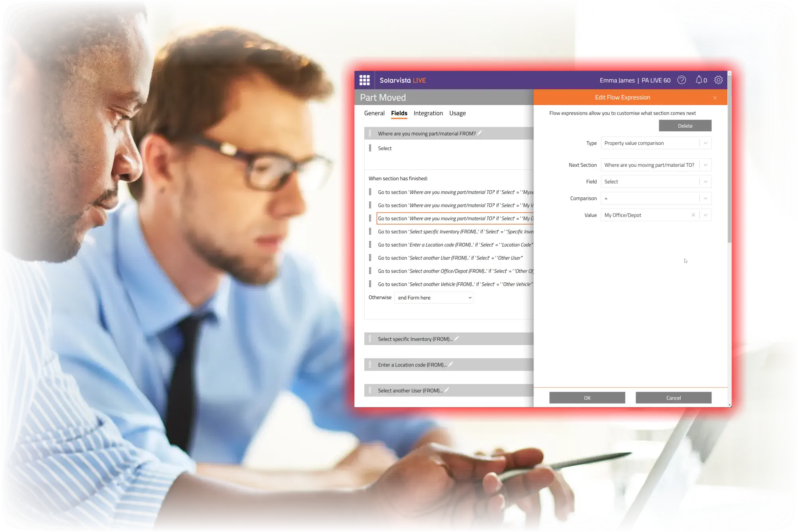Click OK to confirm the flow expression
798x532 pixels.
587,398
